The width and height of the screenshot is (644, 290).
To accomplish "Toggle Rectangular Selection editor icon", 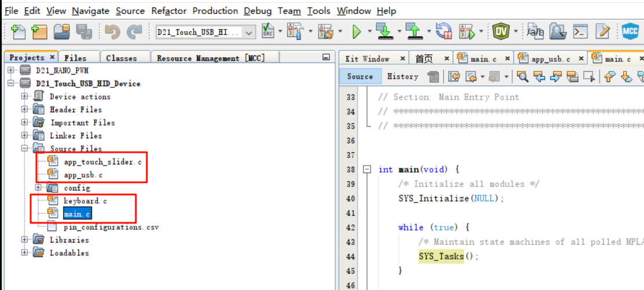I will [x=589, y=76].
